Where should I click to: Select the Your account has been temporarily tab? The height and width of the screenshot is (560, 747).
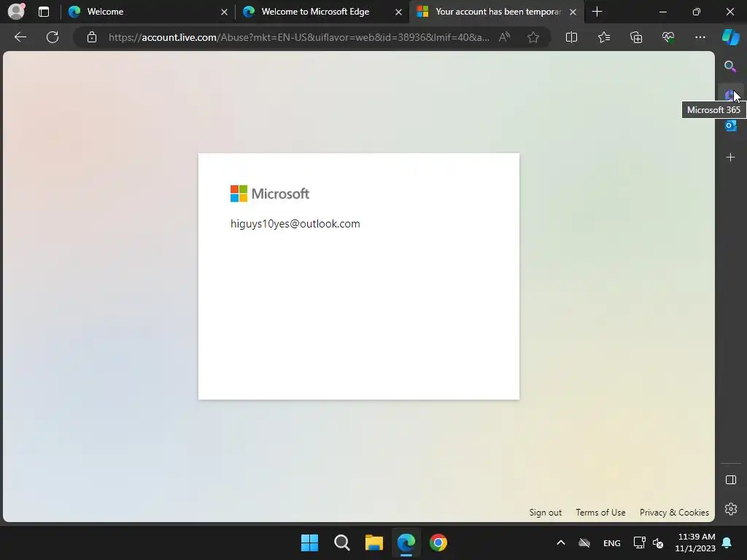pyautogui.click(x=498, y=12)
